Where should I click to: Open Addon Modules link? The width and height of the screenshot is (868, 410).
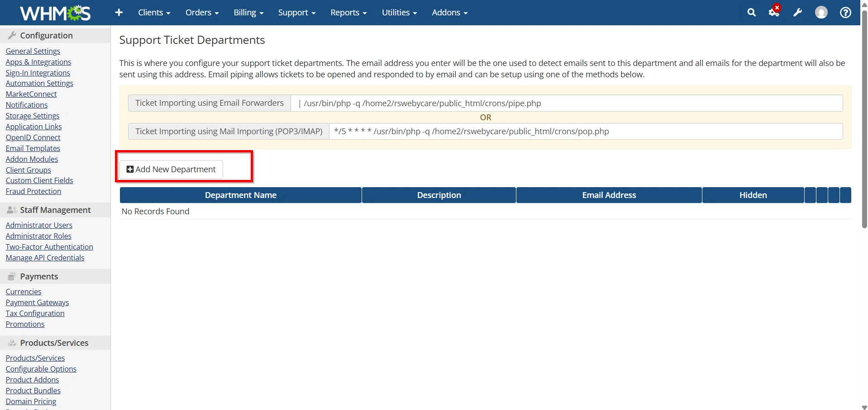32,159
